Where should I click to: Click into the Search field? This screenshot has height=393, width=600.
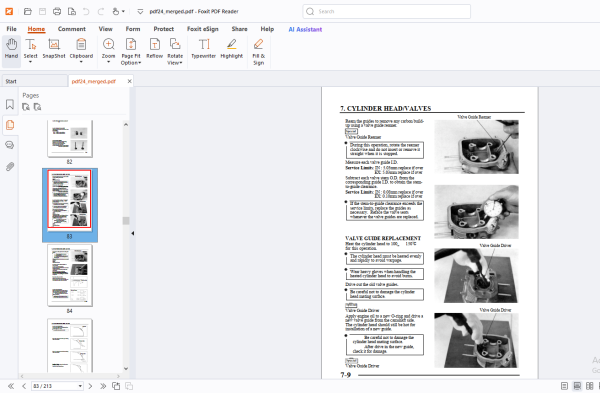tap(386, 11)
